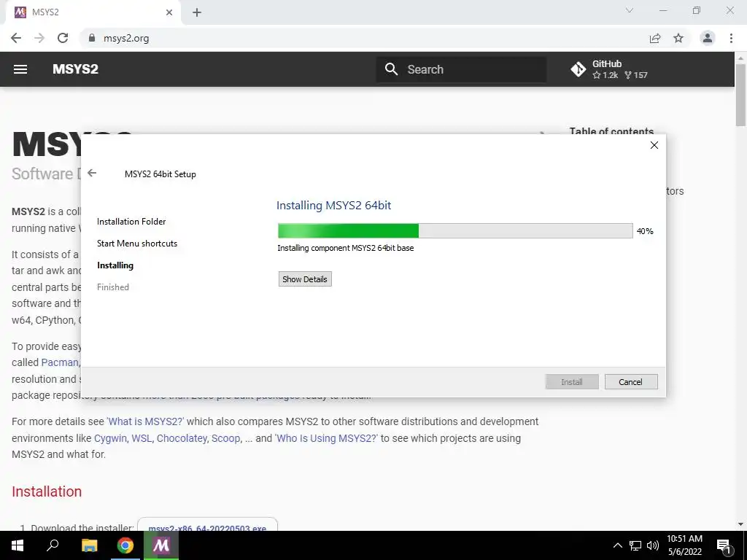
Task: Reload the msys2.org page
Action: (63, 38)
